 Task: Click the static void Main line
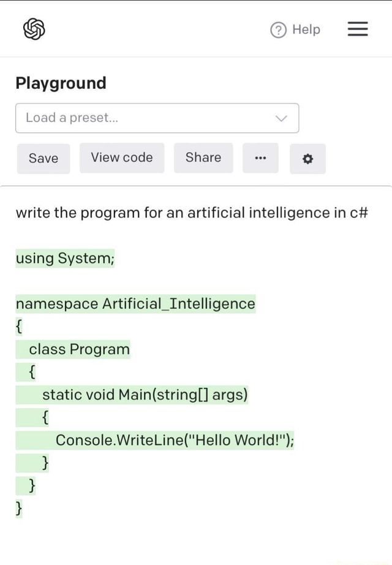tap(145, 395)
